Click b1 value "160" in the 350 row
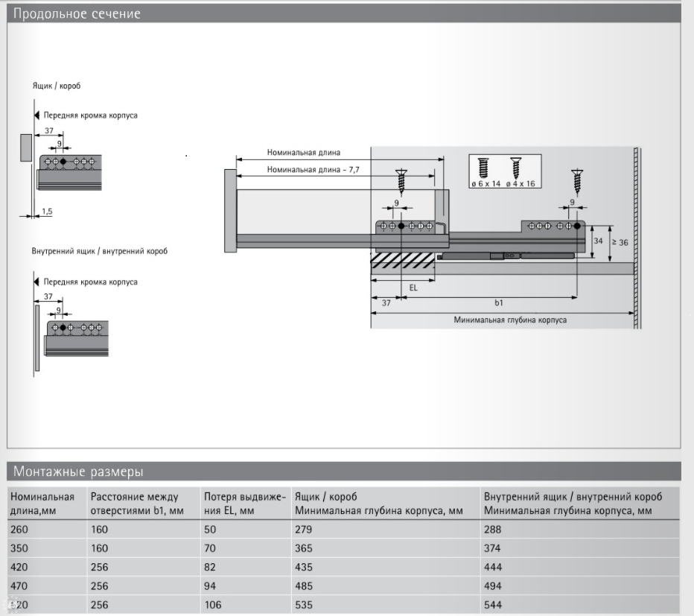This screenshot has height=616, width=694. [99, 548]
